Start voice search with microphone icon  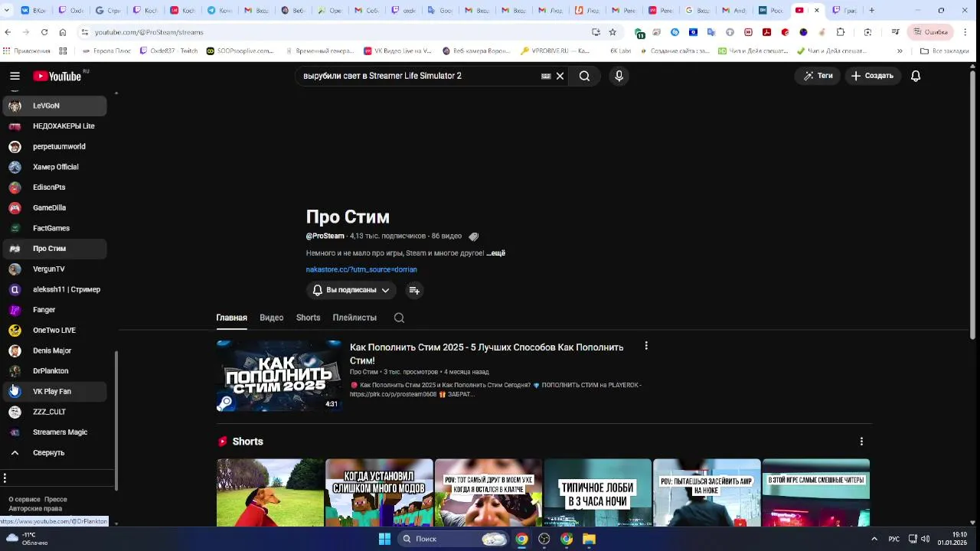click(619, 76)
